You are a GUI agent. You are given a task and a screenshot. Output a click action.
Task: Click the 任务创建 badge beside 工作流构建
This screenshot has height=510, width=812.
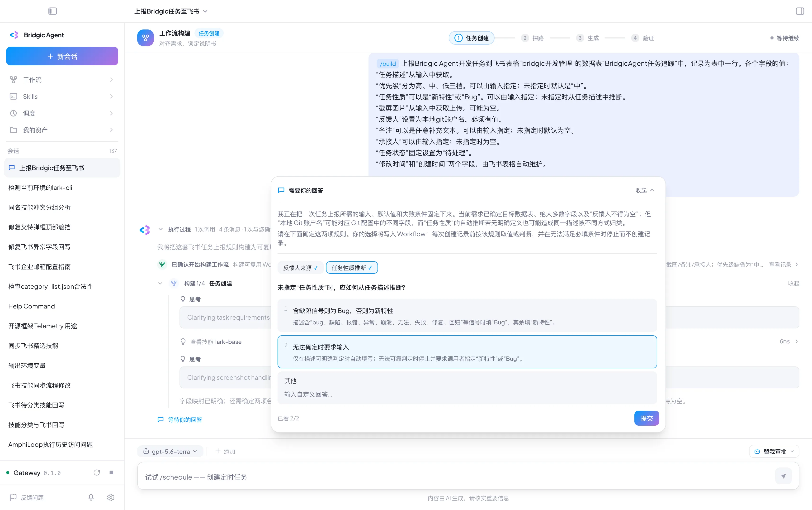point(209,33)
